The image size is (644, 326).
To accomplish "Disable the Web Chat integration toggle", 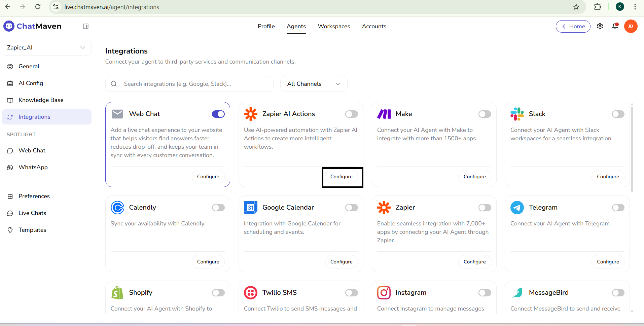I will click(218, 114).
